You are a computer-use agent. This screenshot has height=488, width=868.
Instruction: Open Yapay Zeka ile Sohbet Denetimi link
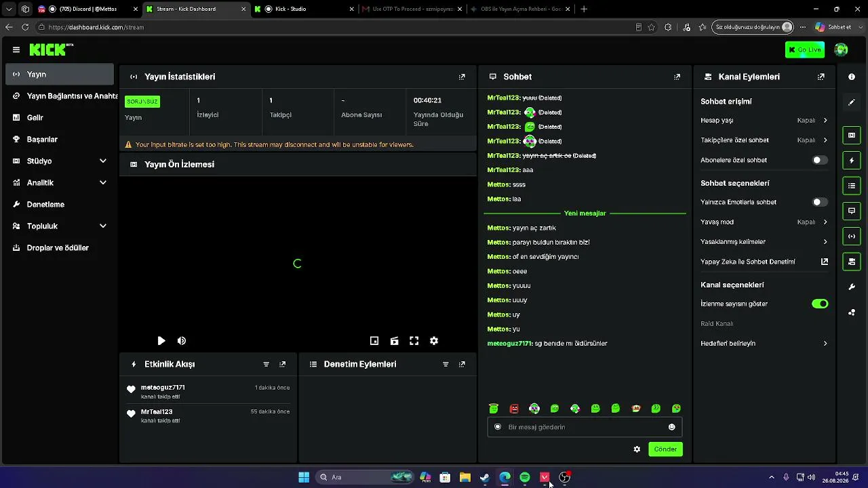[x=764, y=262]
